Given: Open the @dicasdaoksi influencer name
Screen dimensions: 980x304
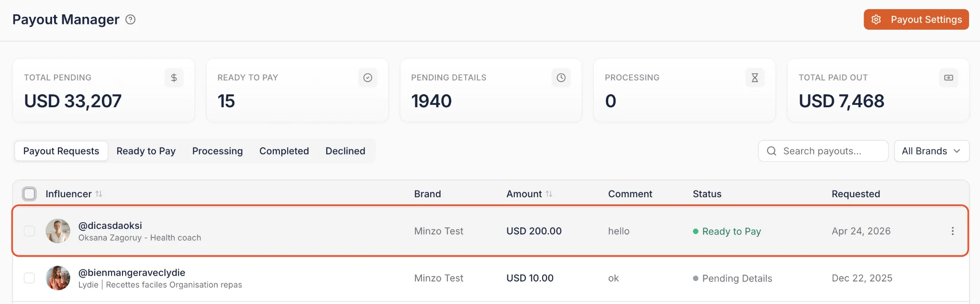Looking at the screenshot, I should pyautogui.click(x=110, y=225).
